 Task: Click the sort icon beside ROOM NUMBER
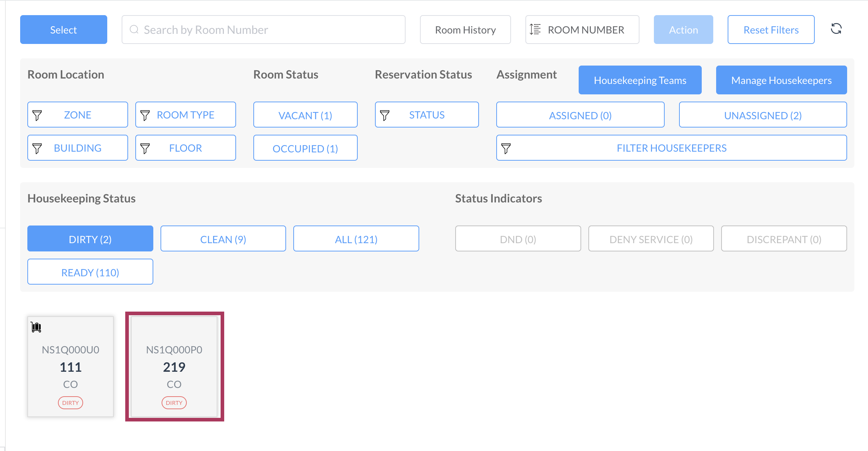point(535,30)
